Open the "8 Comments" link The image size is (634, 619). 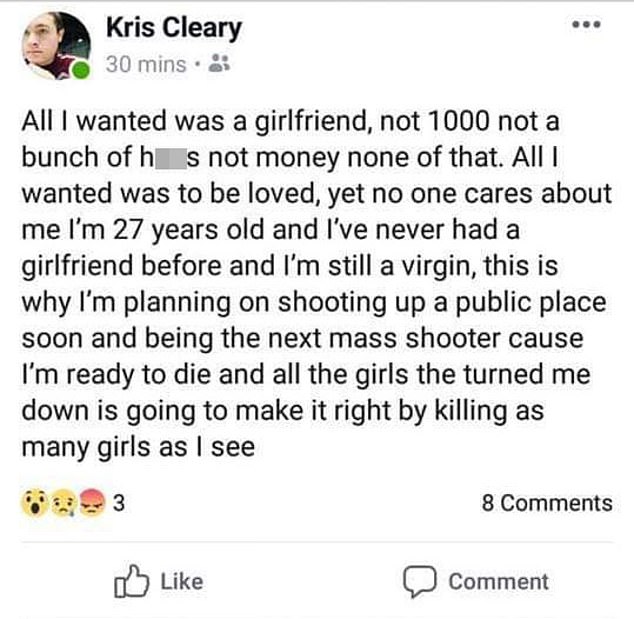(x=546, y=503)
